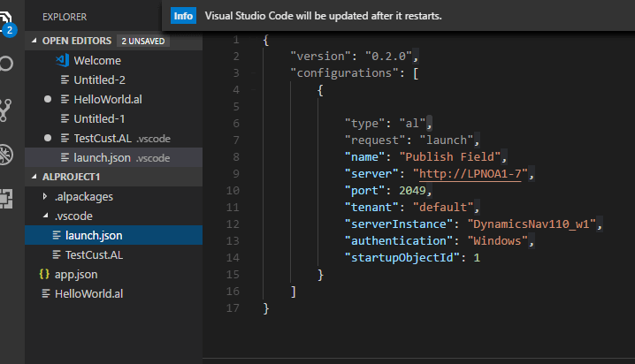Fold the configurations array at line 3
This screenshot has height=364, width=635.
point(254,72)
